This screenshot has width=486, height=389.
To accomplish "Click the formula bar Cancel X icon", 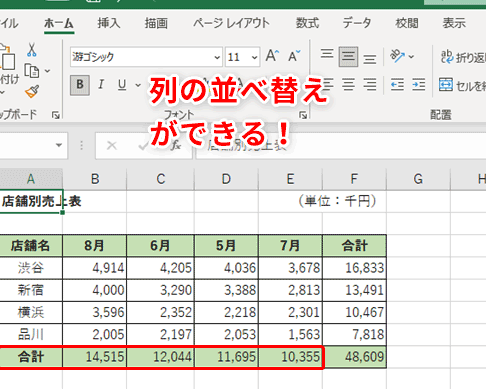I will [x=112, y=145].
